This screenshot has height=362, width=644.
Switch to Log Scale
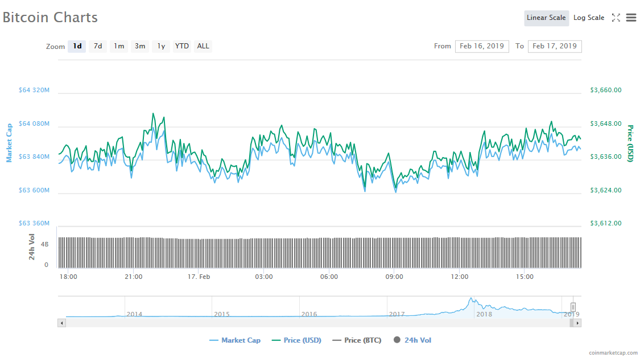(x=589, y=18)
